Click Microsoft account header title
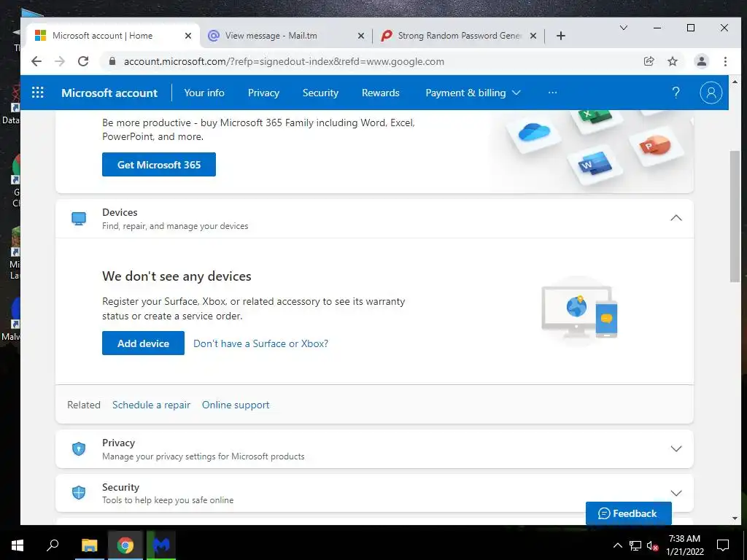747x560 pixels. [x=109, y=93]
